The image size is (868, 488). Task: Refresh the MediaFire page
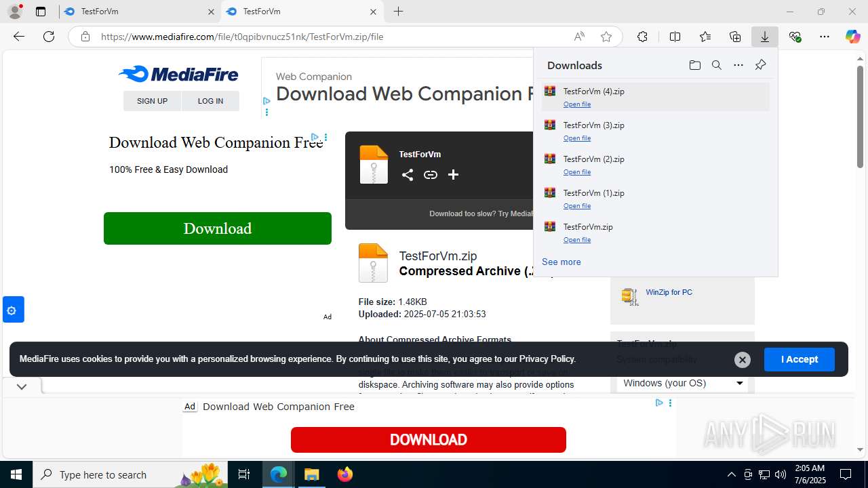[49, 37]
